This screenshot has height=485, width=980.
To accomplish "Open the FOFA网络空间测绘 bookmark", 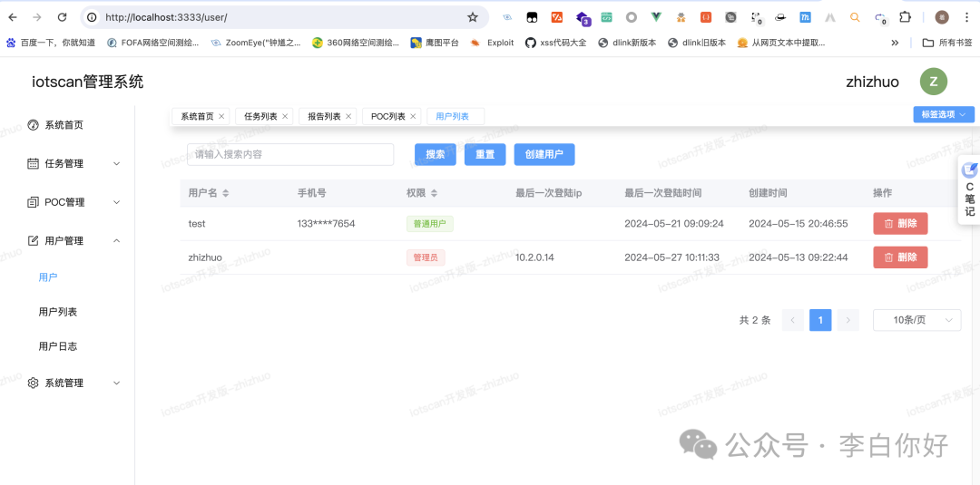I will pos(153,43).
